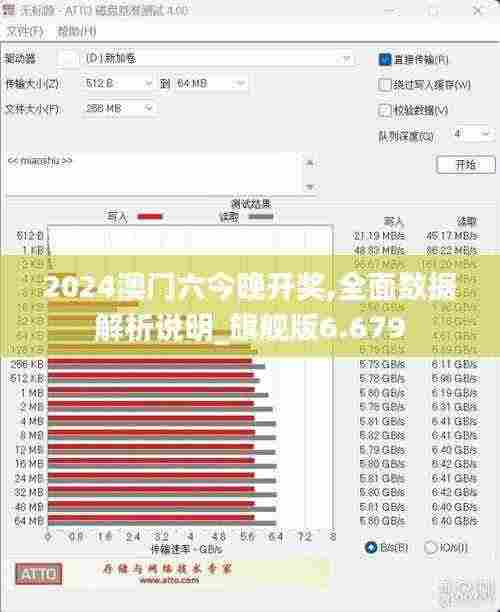Viewport: 500px width, 612px height.
Task: Click the 测试结果 heading
Action: [251, 203]
